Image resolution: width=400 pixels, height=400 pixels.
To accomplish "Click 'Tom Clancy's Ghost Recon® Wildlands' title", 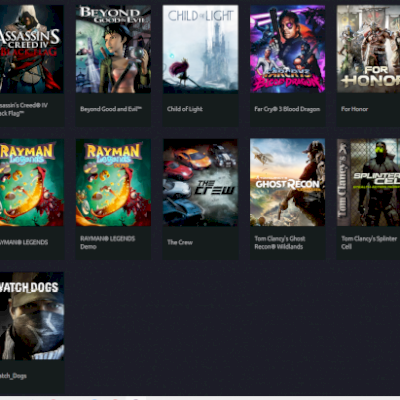I will click(280, 243).
